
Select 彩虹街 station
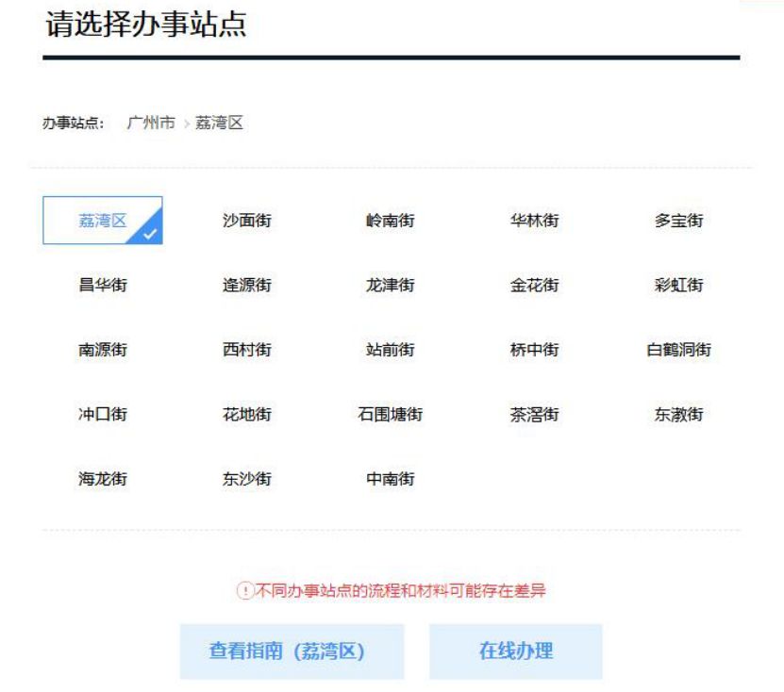click(678, 285)
